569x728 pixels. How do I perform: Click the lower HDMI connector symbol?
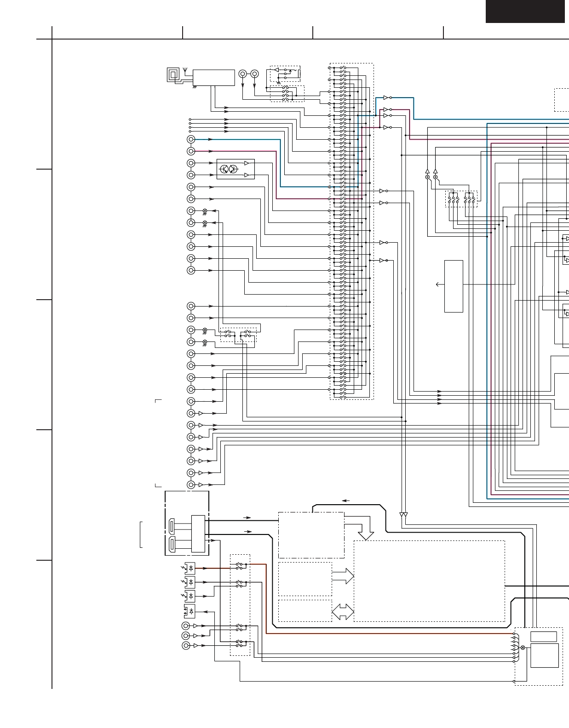tap(172, 544)
